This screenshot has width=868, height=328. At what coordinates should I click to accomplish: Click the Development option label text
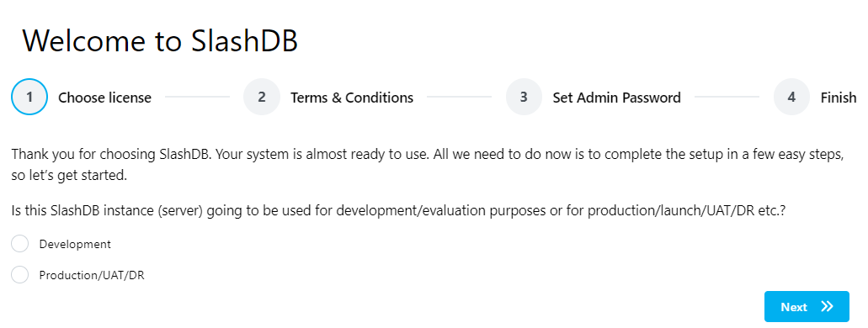pos(75,244)
